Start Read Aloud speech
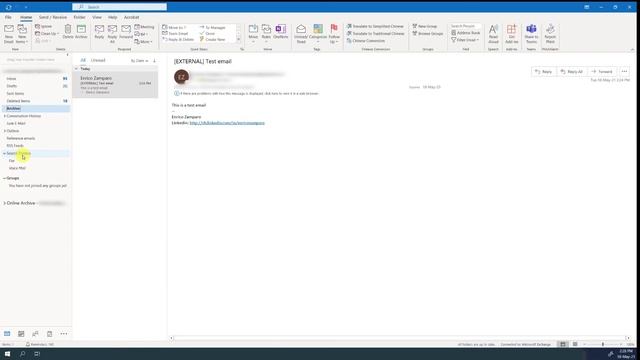The image size is (640, 360). click(x=493, y=33)
